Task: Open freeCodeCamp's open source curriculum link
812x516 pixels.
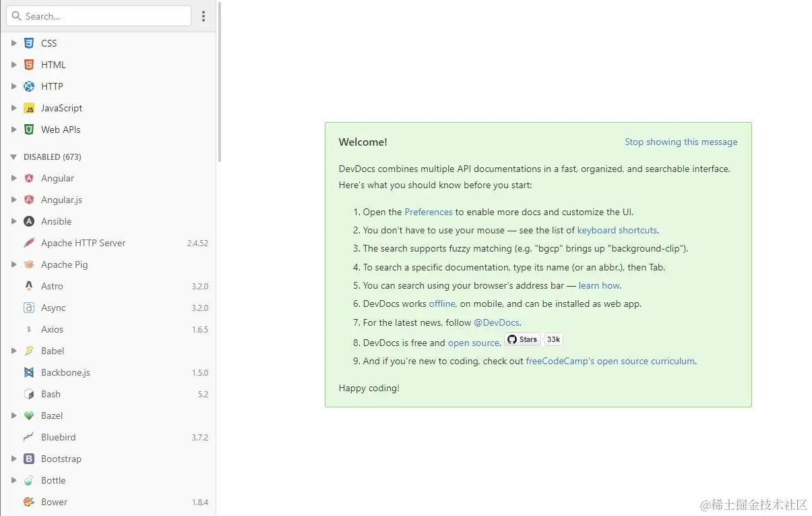Action: [610, 361]
